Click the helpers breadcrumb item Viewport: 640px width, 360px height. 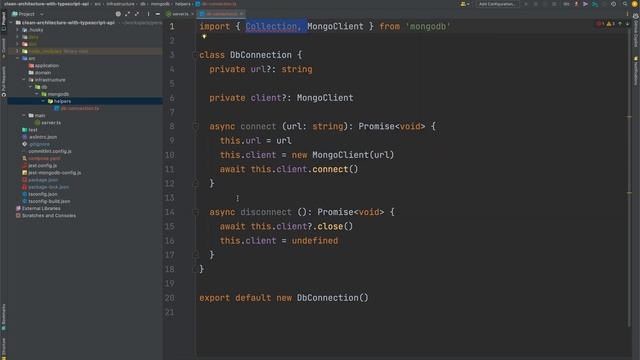click(x=182, y=4)
